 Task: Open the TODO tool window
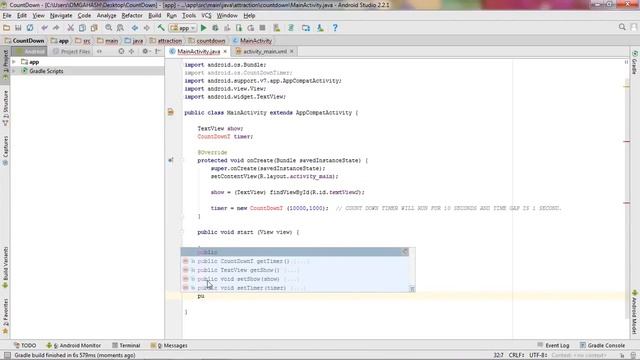point(25,345)
